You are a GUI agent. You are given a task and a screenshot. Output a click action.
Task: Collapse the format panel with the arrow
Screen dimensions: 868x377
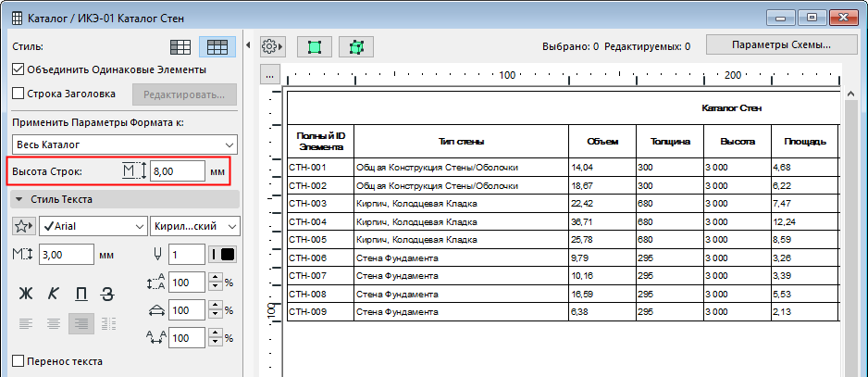247,44
